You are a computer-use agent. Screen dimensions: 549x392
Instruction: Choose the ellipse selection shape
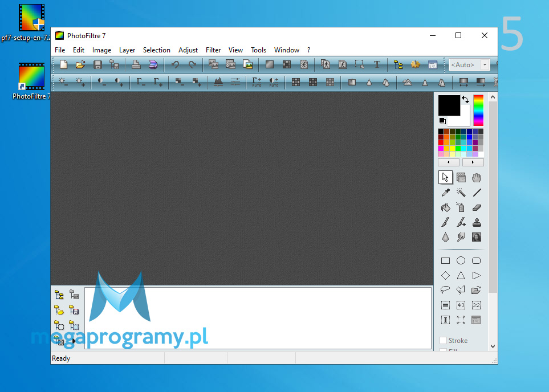461,260
